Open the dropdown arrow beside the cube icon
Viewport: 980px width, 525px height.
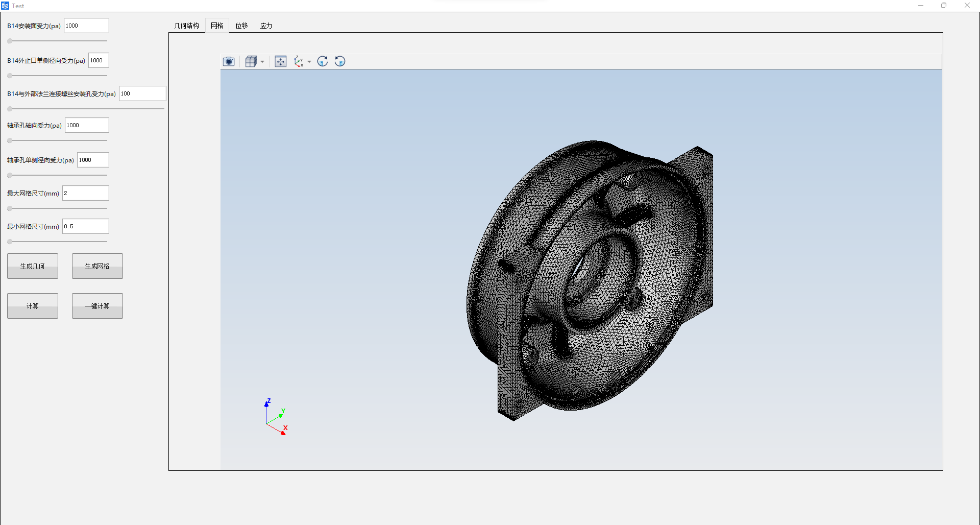point(262,62)
